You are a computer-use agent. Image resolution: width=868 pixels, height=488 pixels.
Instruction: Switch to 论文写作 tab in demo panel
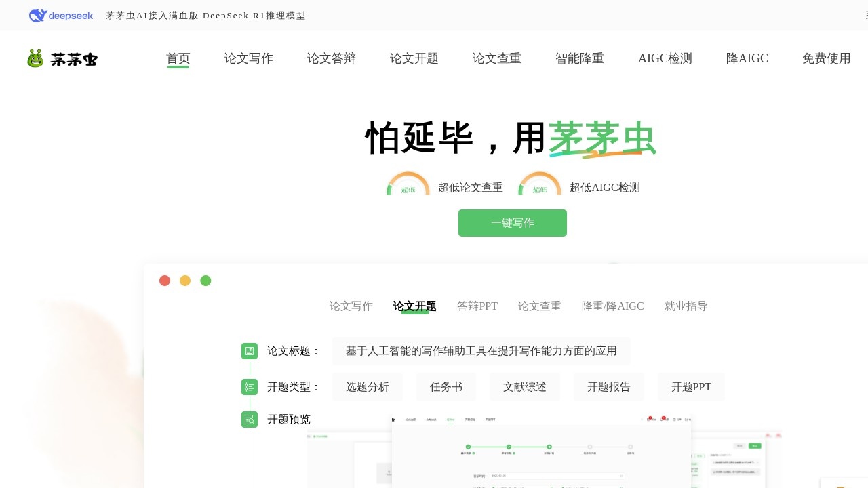351,306
